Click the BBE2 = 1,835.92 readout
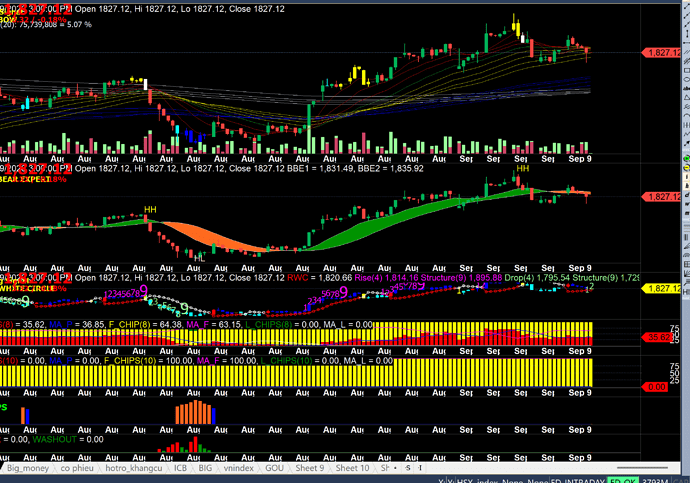Image resolution: width=690 pixels, height=483 pixels. 391,168
